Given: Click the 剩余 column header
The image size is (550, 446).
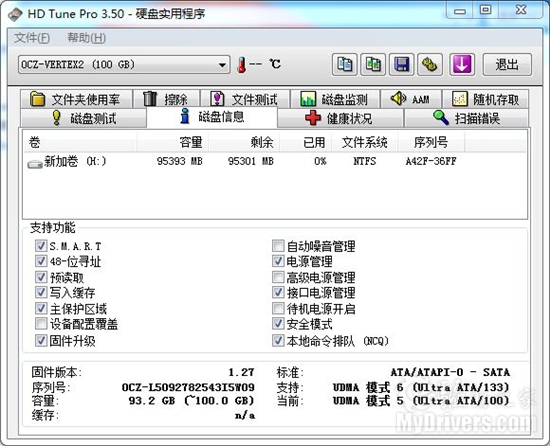Looking at the screenshot, I should pyautogui.click(x=244, y=142).
